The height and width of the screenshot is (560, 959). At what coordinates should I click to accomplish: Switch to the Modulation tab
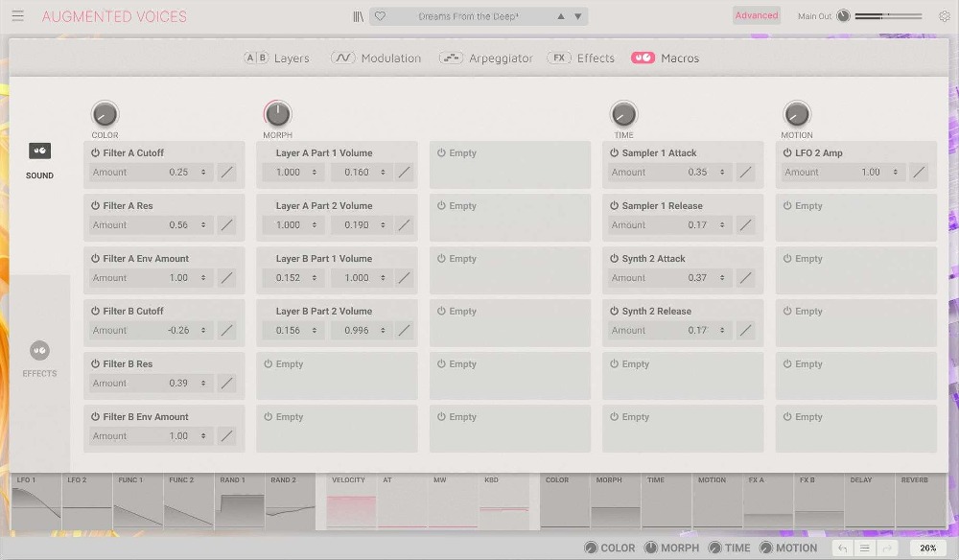376,58
